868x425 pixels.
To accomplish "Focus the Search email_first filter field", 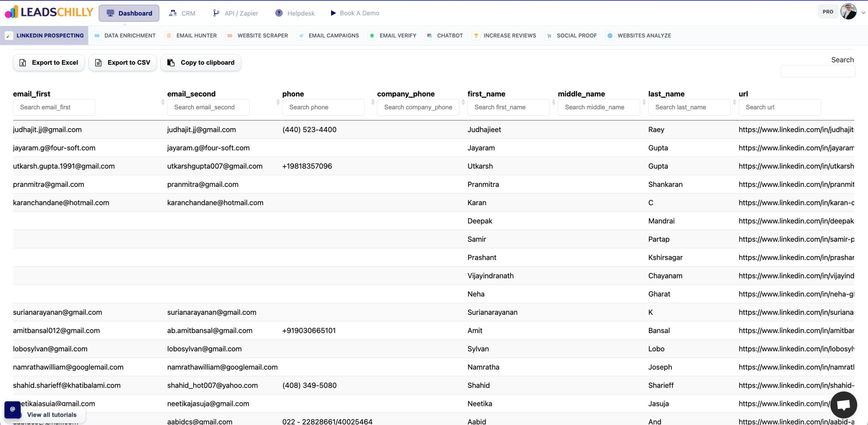I will coord(54,107).
